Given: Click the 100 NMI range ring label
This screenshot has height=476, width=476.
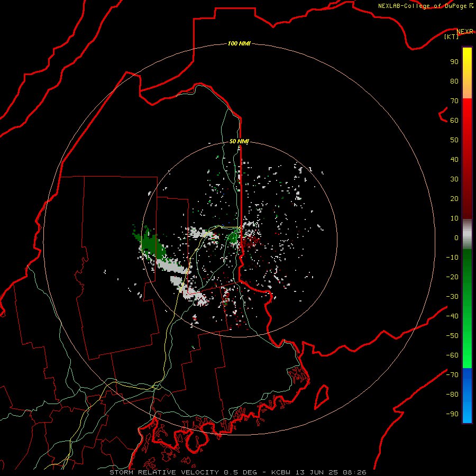Looking at the screenshot, I should pyautogui.click(x=239, y=43).
